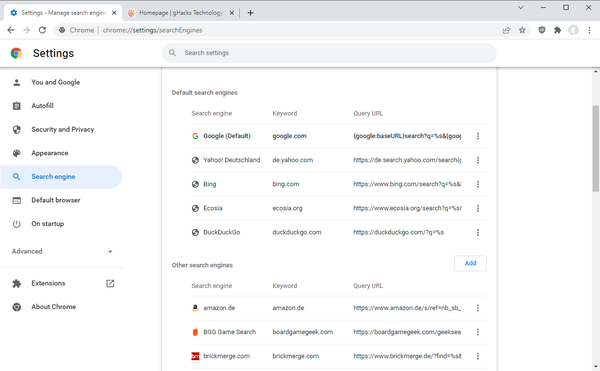Open the tab search dropdown arrow
The image size is (600, 371).
click(520, 7)
